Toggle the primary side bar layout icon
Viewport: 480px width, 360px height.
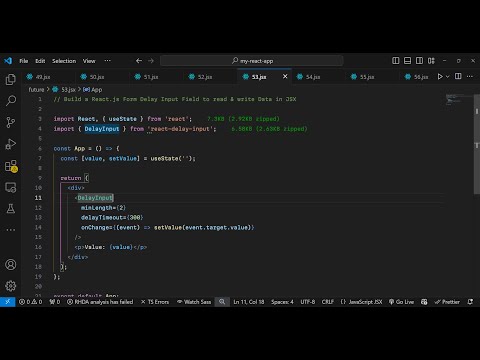pyautogui.click(x=396, y=61)
